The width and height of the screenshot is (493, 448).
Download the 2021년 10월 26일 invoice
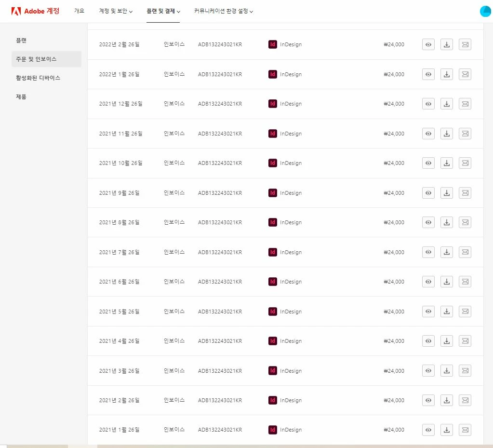[x=446, y=163]
